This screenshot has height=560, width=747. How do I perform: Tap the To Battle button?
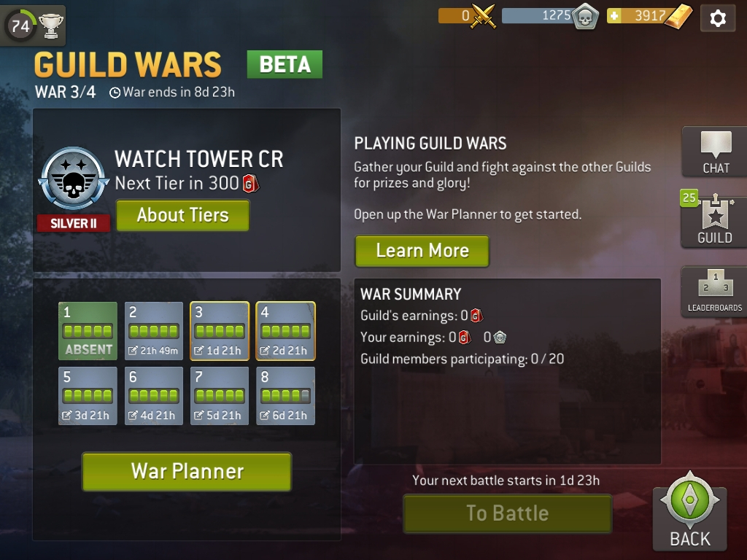click(x=508, y=513)
